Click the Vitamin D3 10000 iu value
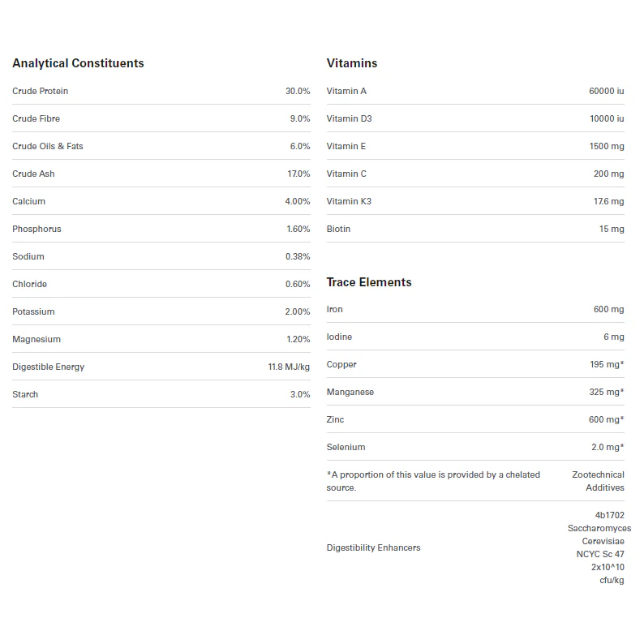This screenshot has height=644, width=644. pos(607,118)
